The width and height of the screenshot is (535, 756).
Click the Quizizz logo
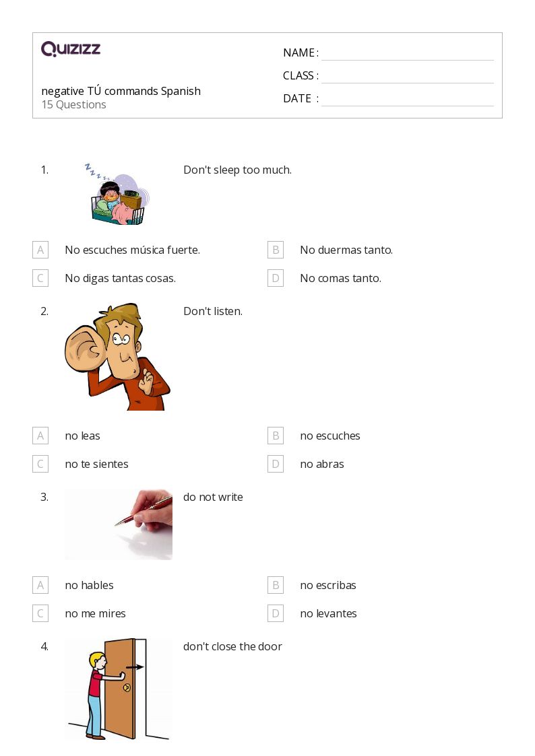71,48
